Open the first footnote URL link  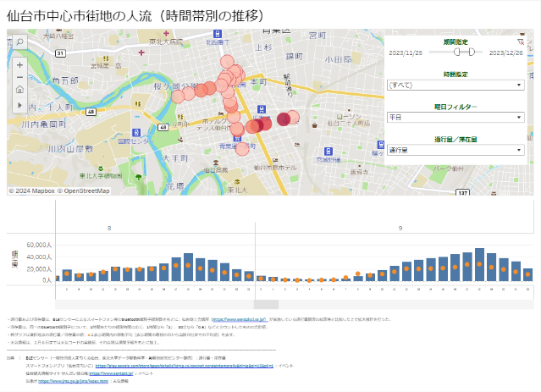(x=239, y=319)
